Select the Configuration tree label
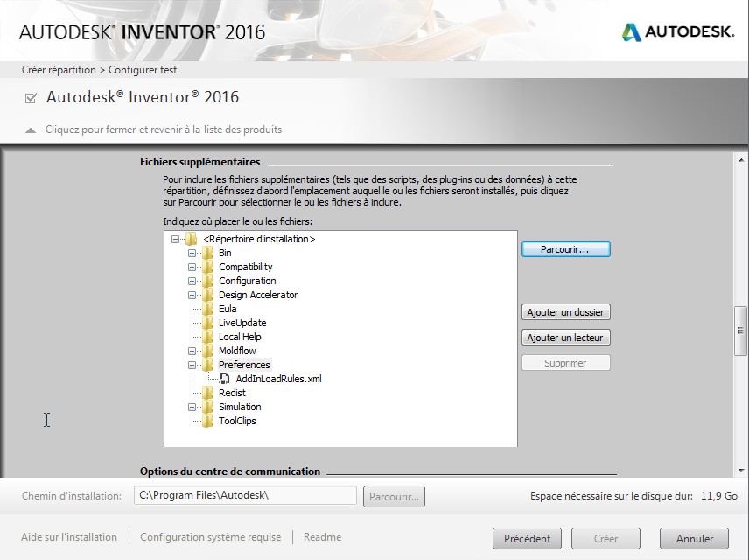This screenshot has height=560, width=749. (x=248, y=281)
